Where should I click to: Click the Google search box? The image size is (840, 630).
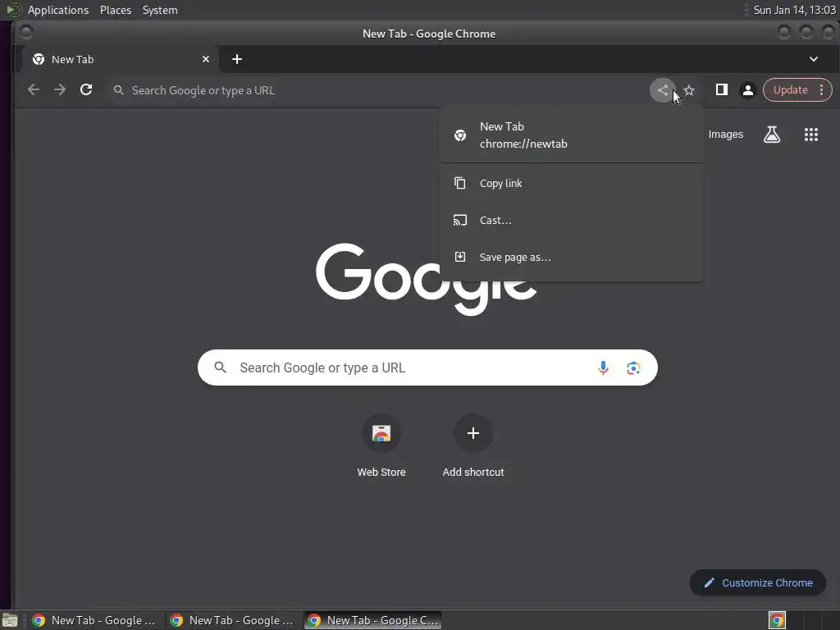[x=427, y=367]
